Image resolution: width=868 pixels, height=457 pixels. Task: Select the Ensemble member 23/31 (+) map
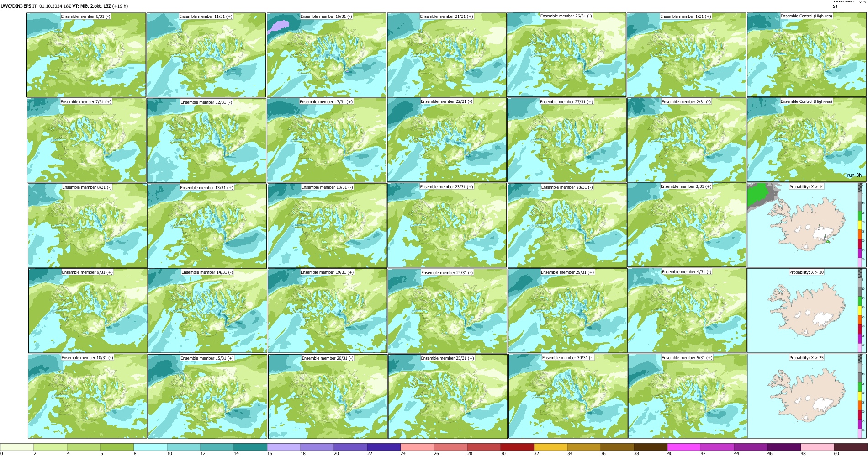(x=447, y=225)
